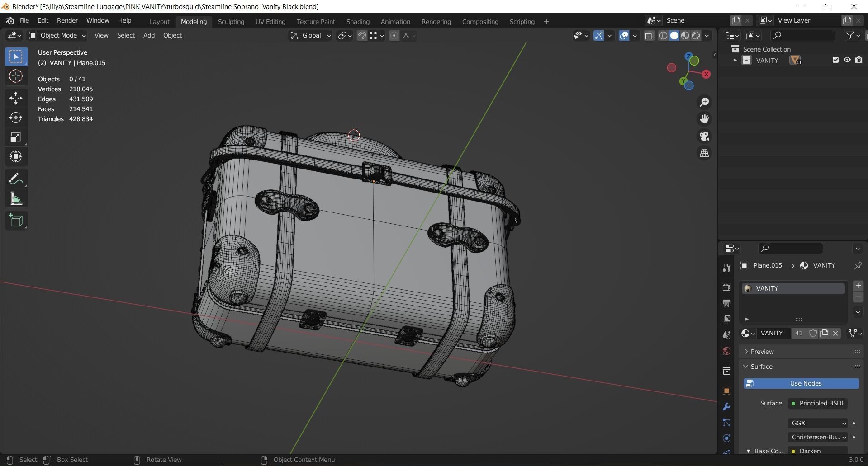Click the Use Nodes button
Viewport: 868px width, 466px height.
tap(801, 383)
